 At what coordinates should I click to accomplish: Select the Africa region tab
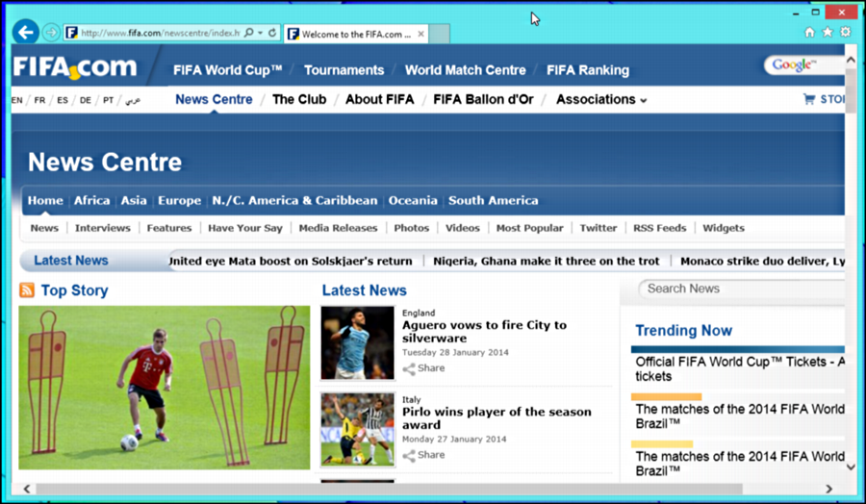(91, 200)
